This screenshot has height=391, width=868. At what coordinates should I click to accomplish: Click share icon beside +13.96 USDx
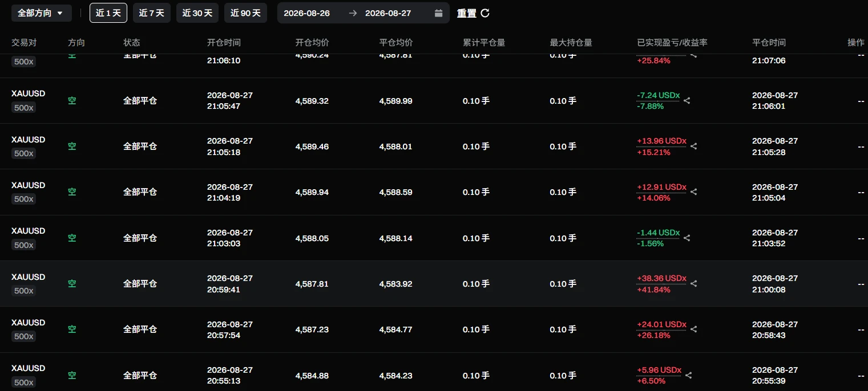click(694, 146)
